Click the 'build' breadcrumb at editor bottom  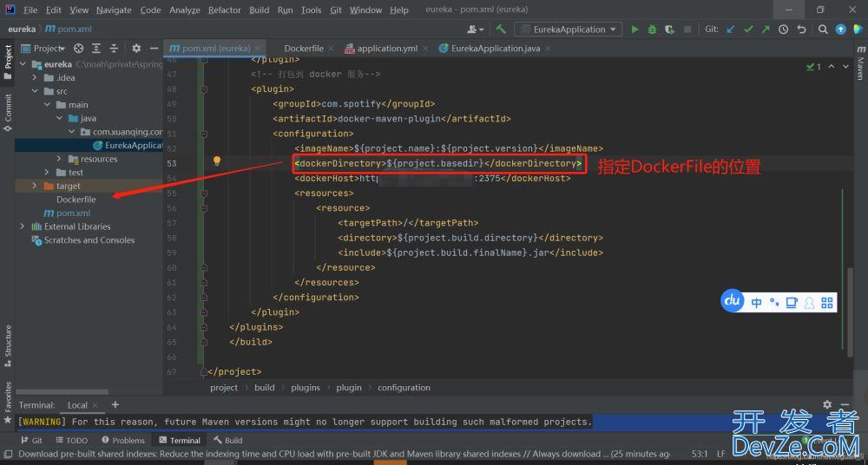(x=264, y=388)
